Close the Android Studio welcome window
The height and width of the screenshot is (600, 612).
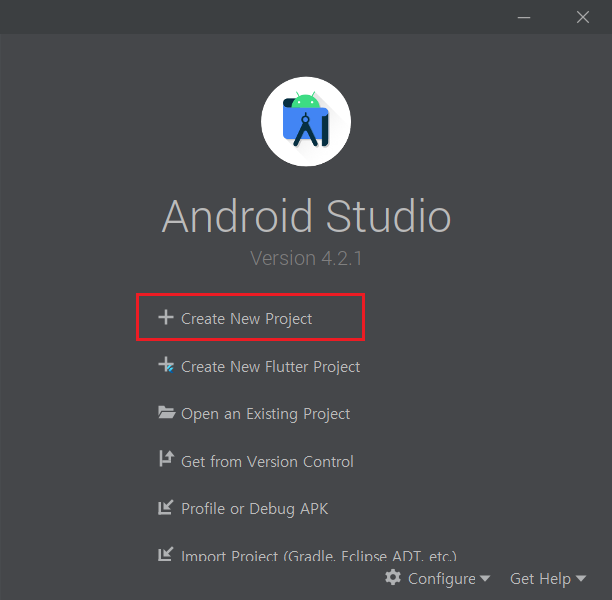tap(583, 17)
